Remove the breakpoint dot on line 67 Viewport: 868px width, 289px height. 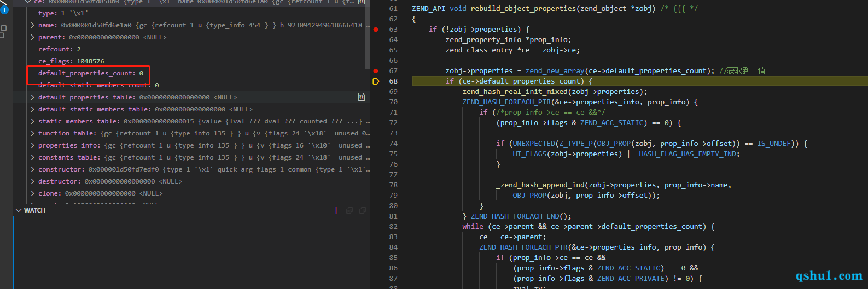(x=376, y=71)
